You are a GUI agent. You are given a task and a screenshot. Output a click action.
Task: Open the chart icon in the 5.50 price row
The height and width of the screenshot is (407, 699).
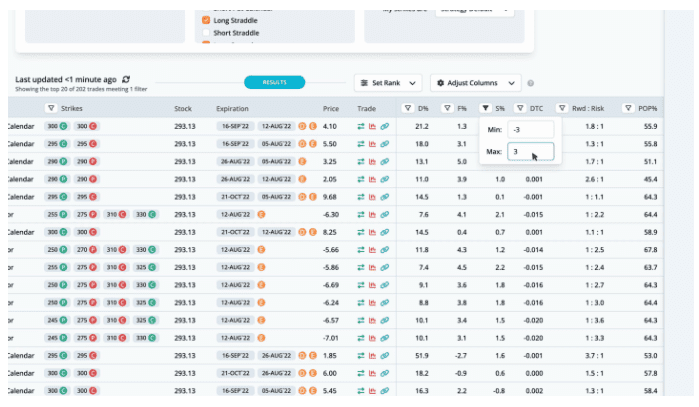372,144
